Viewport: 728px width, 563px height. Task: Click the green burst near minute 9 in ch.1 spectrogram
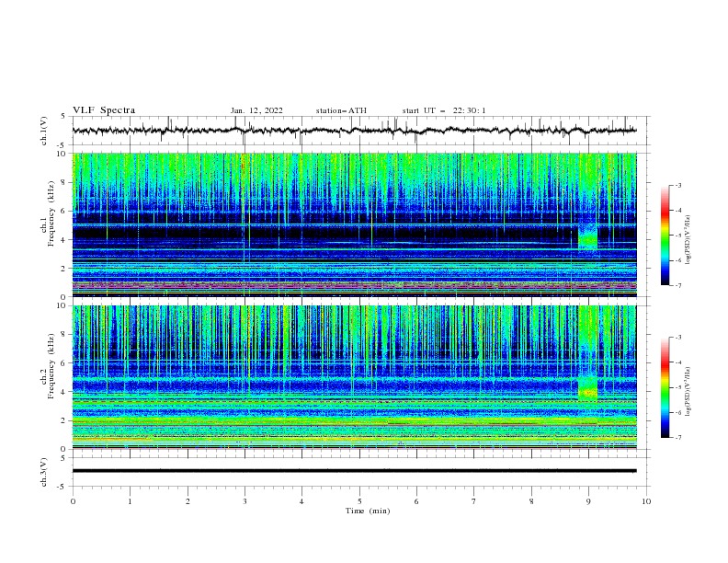coord(587,237)
